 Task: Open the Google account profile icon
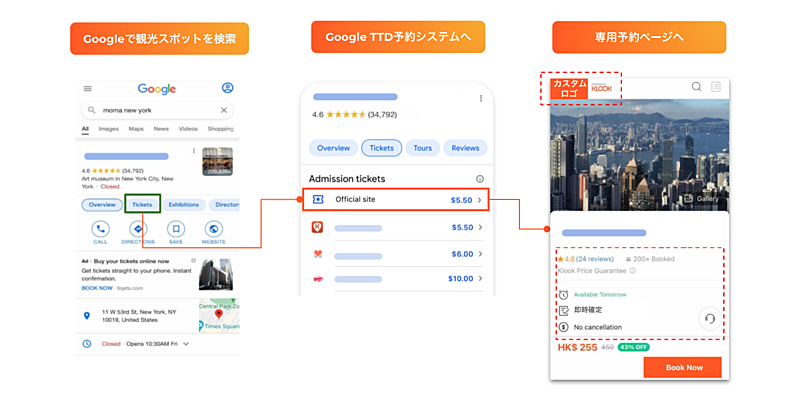(228, 88)
